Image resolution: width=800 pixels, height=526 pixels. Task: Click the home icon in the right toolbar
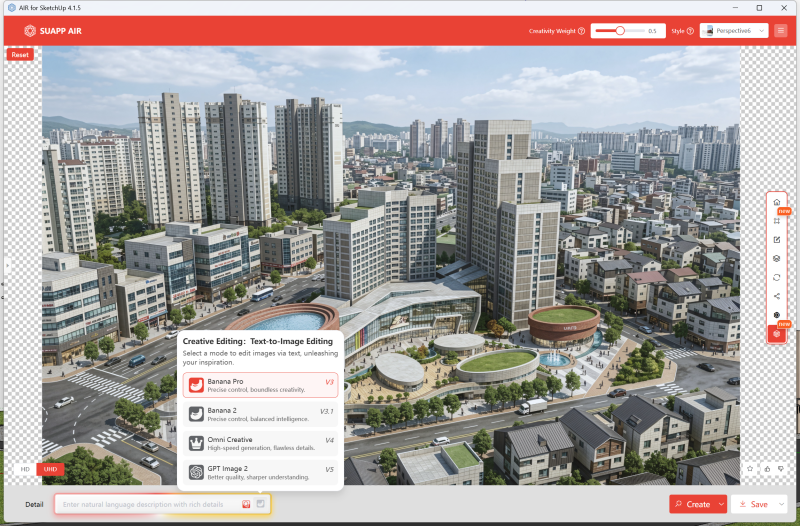click(777, 202)
